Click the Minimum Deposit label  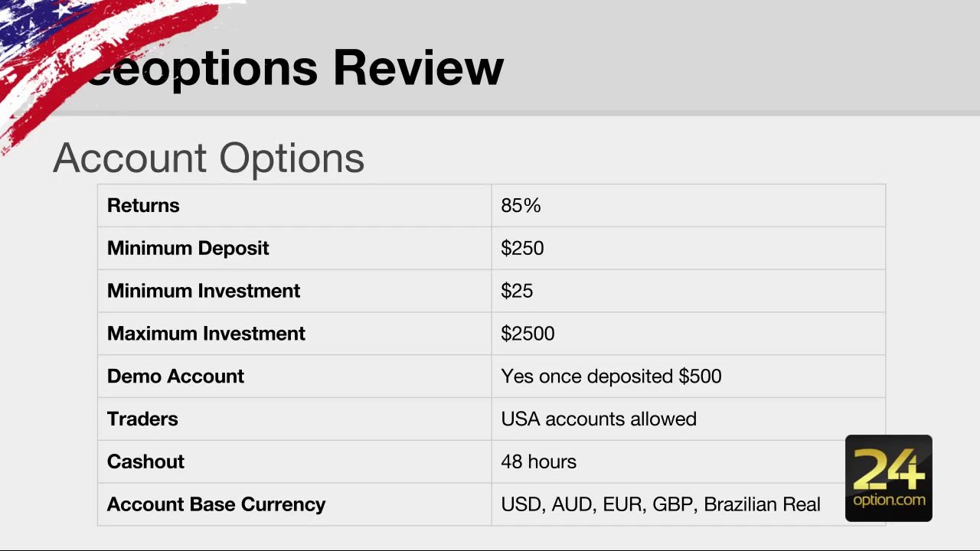pyautogui.click(x=188, y=249)
